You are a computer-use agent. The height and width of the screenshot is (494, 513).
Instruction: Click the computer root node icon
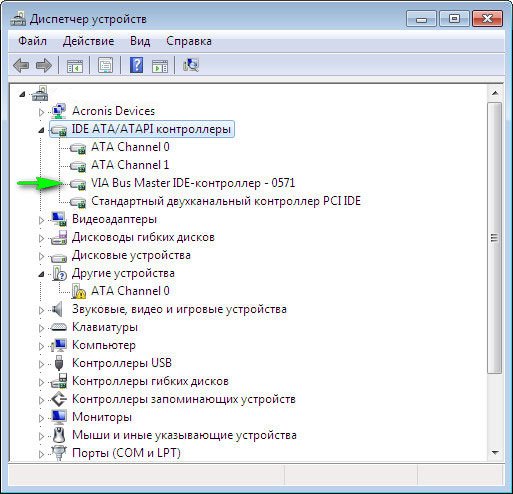pos(40,94)
